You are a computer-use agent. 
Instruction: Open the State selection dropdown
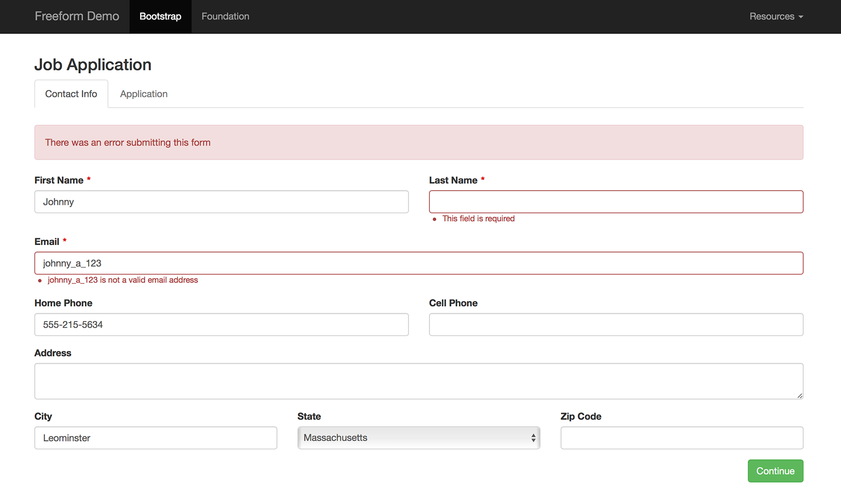(418, 438)
